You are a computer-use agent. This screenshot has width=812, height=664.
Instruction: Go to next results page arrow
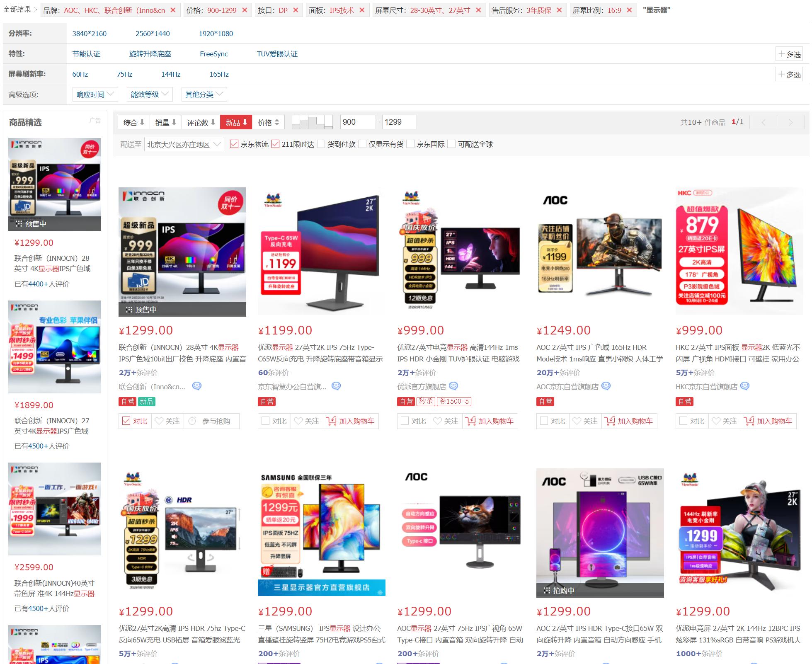[790, 122]
